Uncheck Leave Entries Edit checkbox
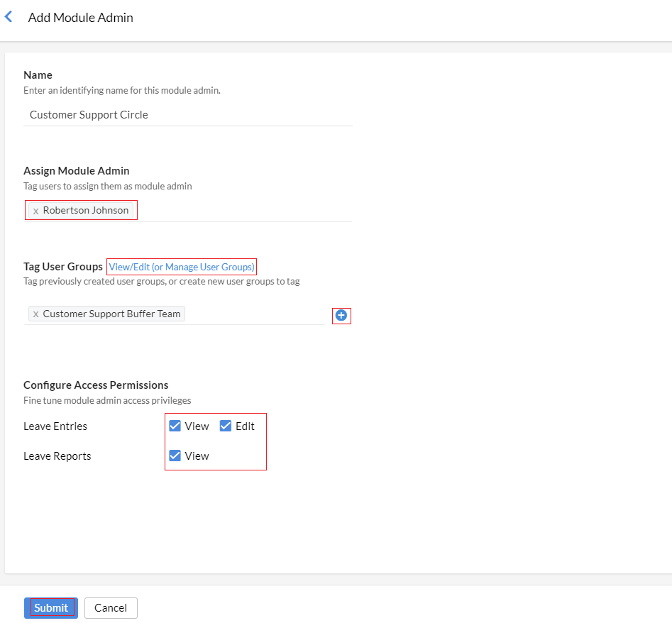Viewport: 672px width, 623px height. pyautogui.click(x=226, y=426)
